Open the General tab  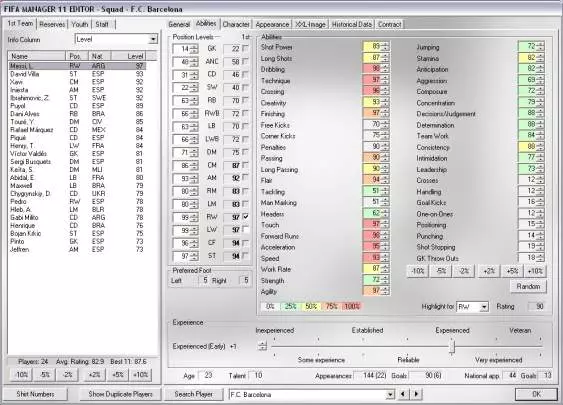click(179, 24)
